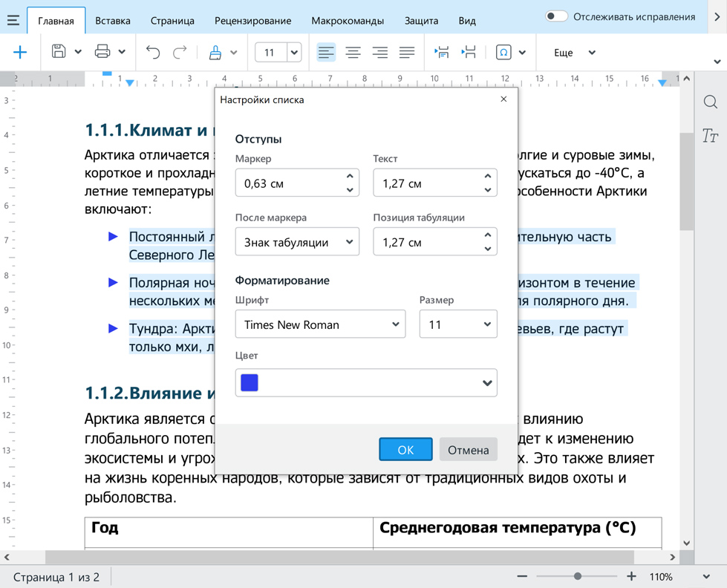This screenshot has width=727, height=588.
Task: Click the special symbol Ω icon
Action: point(503,52)
